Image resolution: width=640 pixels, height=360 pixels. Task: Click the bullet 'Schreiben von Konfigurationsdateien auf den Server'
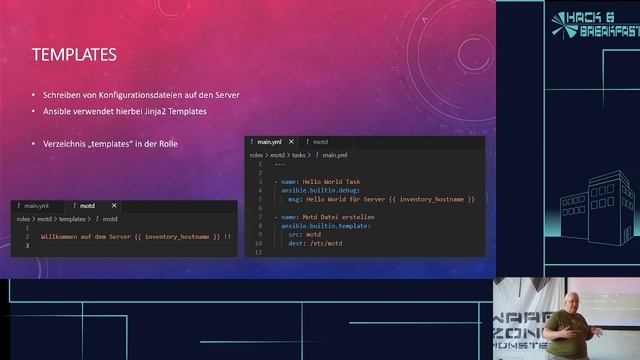tap(141, 95)
